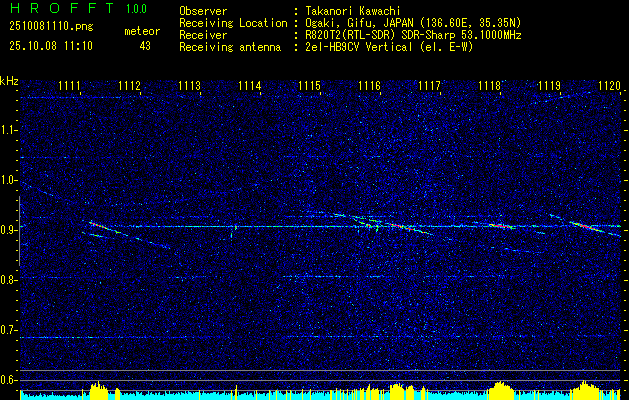The width and height of the screenshot is (629, 400).
Task: Click the 0.7 kHz axis label
Action: click(9, 330)
